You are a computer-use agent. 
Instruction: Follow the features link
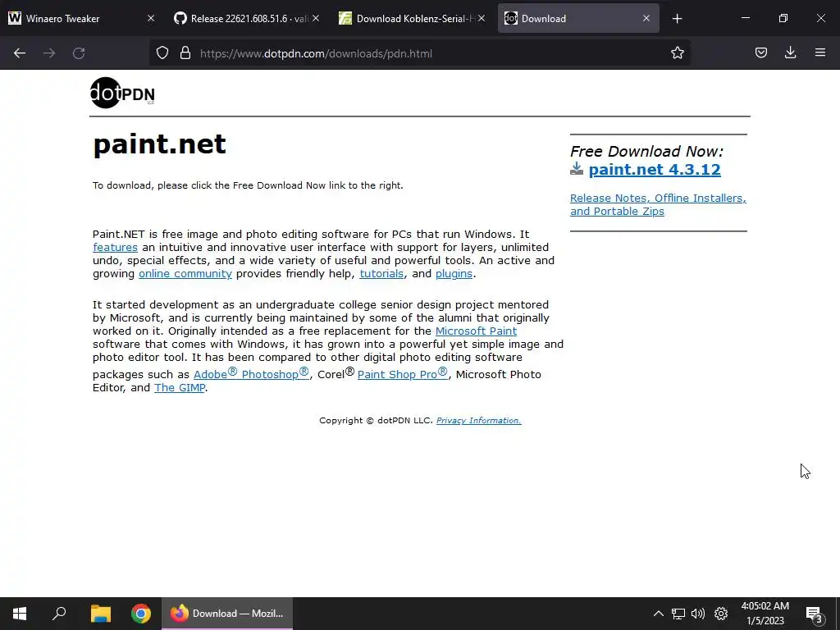(x=115, y=248)
